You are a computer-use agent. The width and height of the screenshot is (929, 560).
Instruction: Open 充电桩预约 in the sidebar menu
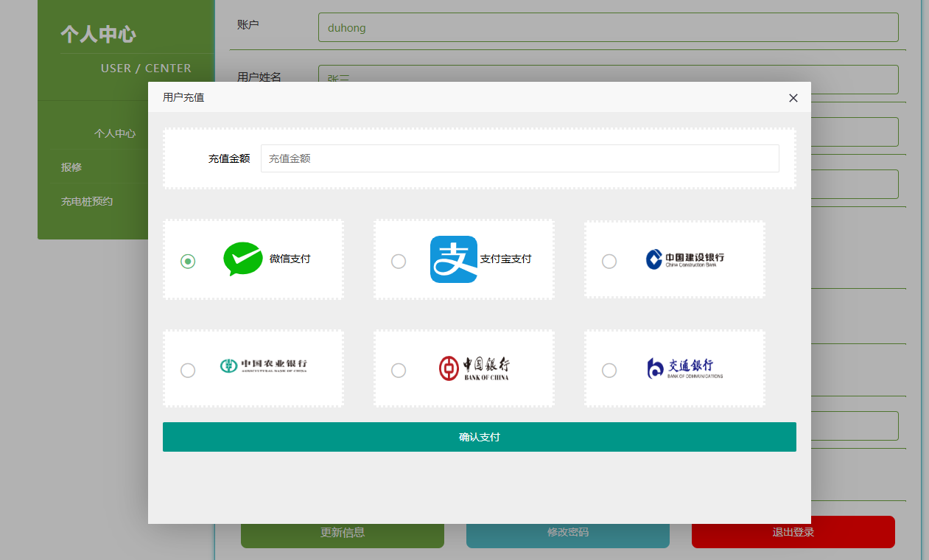coord(87,201)
